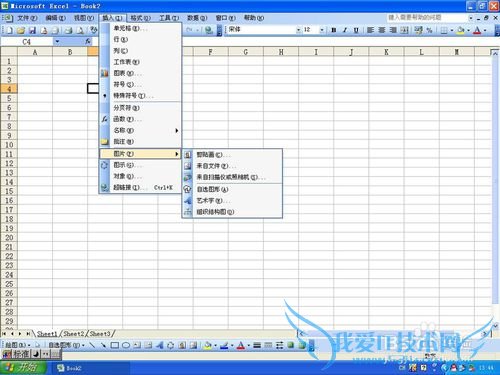Click the Percent Style icon

[429, 30]
